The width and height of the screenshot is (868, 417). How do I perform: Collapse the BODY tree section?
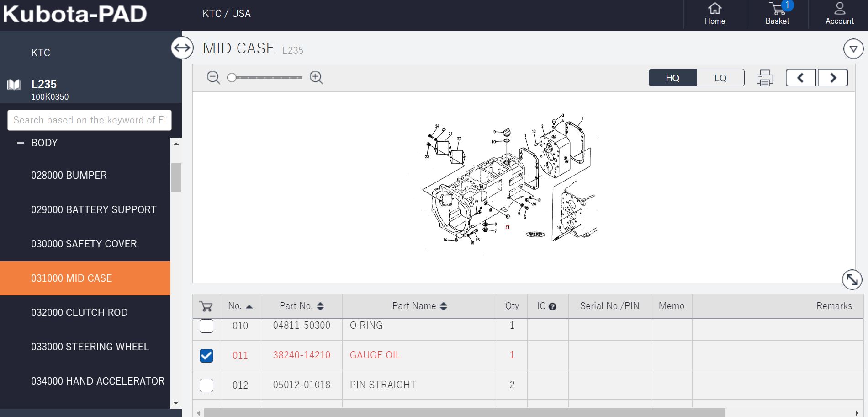tap(21, 143)
